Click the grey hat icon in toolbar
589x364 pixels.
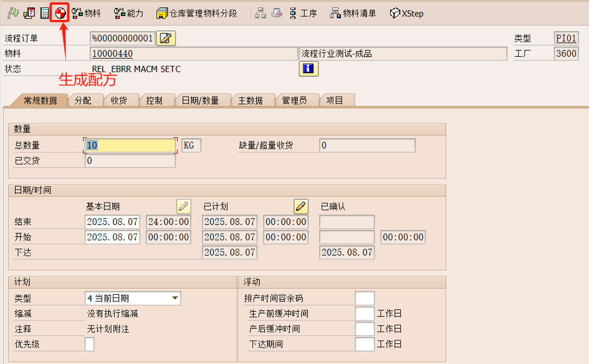point(277,13)
